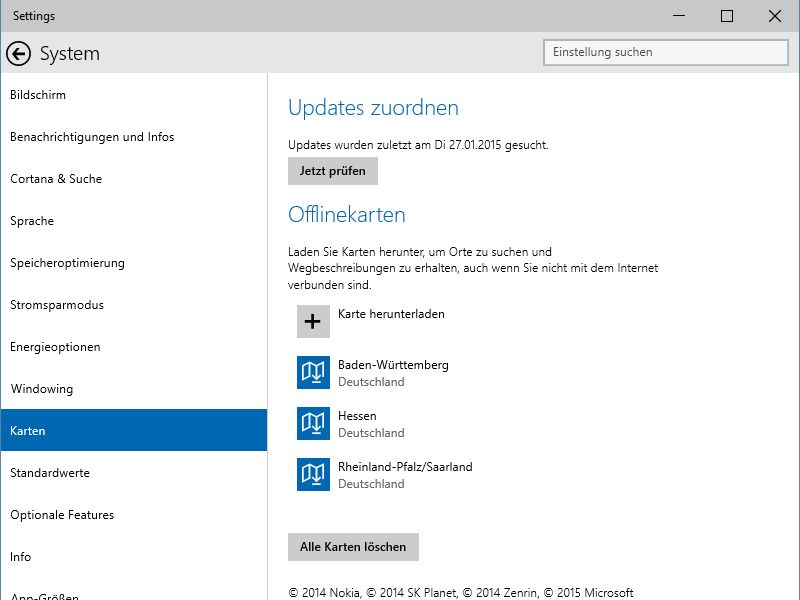Open the Sprache settings section

[x=134, y=221]
